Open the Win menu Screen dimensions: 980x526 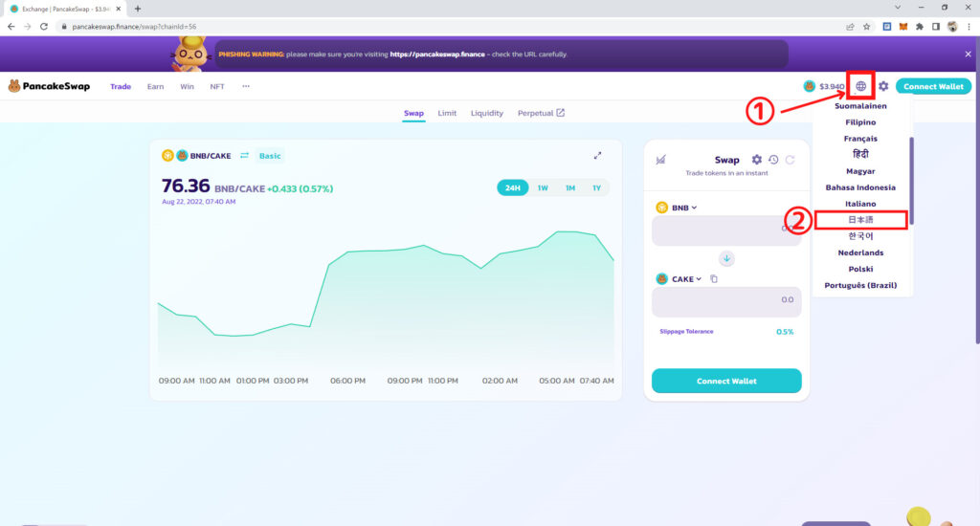pos(187,87)
